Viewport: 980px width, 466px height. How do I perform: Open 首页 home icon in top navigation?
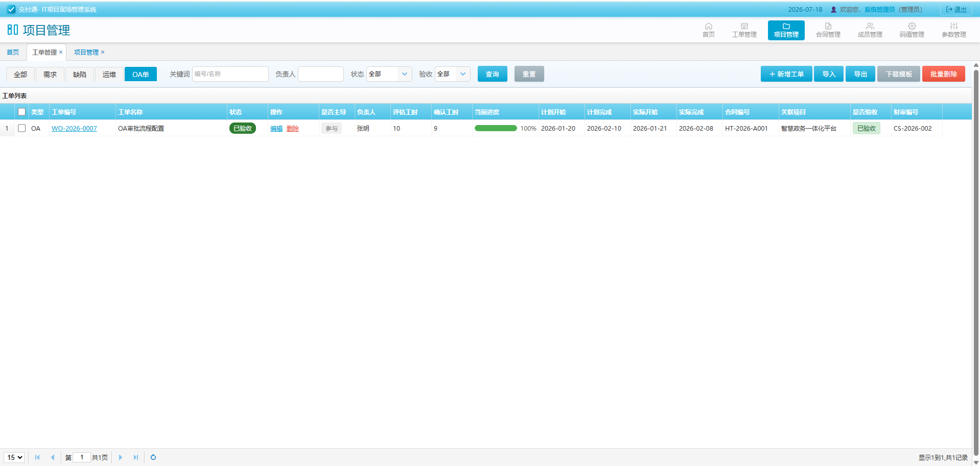coord(708,26)
